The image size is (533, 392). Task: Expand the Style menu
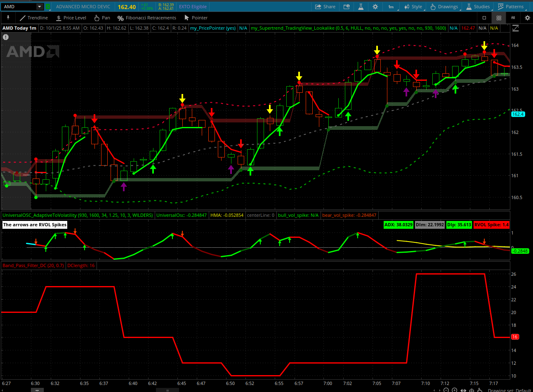click(413, 7)
